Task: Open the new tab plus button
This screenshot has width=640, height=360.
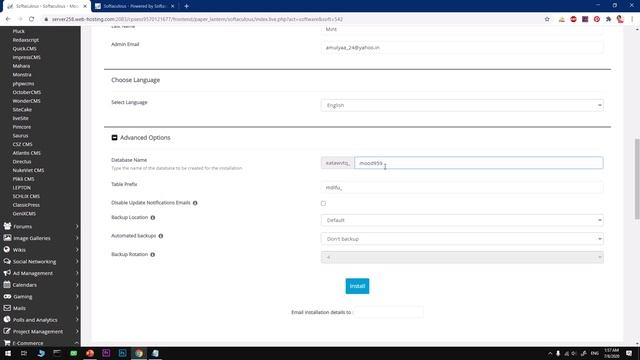Action: pos(187,6)
